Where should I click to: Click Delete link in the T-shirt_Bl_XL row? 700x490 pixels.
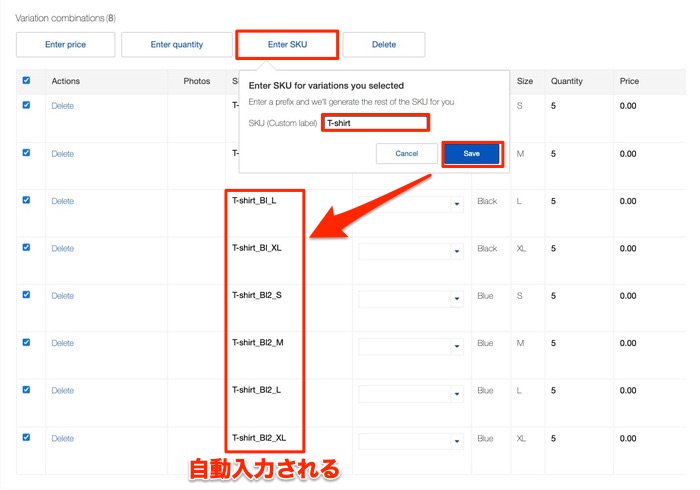coord(62,249)
